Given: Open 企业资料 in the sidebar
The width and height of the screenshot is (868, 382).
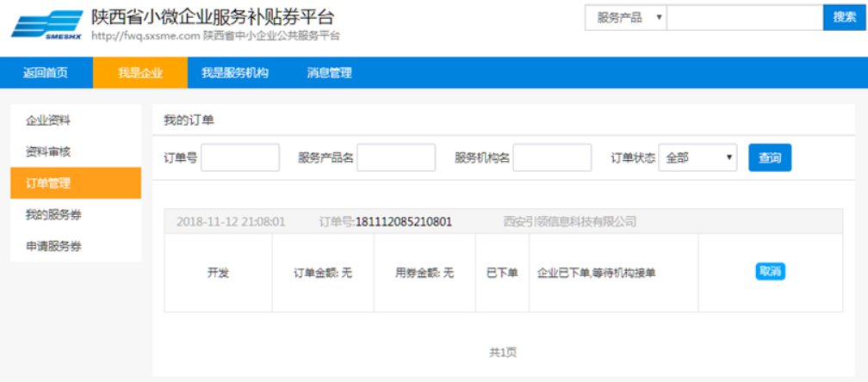Looking at the screenshot, I should click(x=48, y=120).
